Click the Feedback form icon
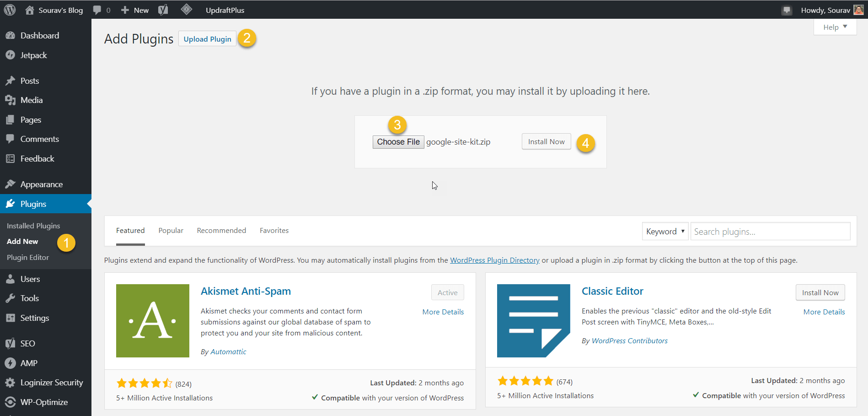Image resolution: width=868 pixels, height=416 pixels. pos(11,159)
